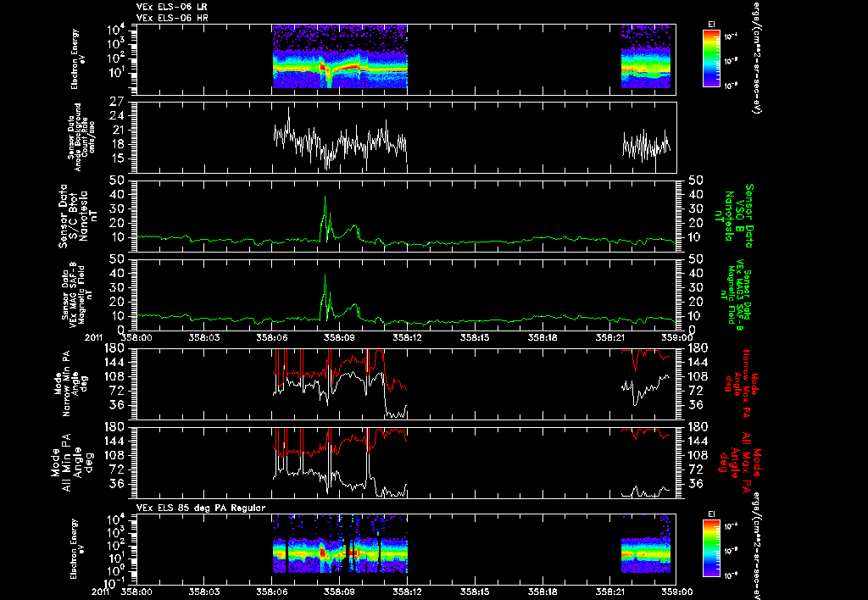Click the red 'Narrow Max PA Angle' label
Image resolution: width=868 pixels, height=600 pixels.
pos(742,383)
